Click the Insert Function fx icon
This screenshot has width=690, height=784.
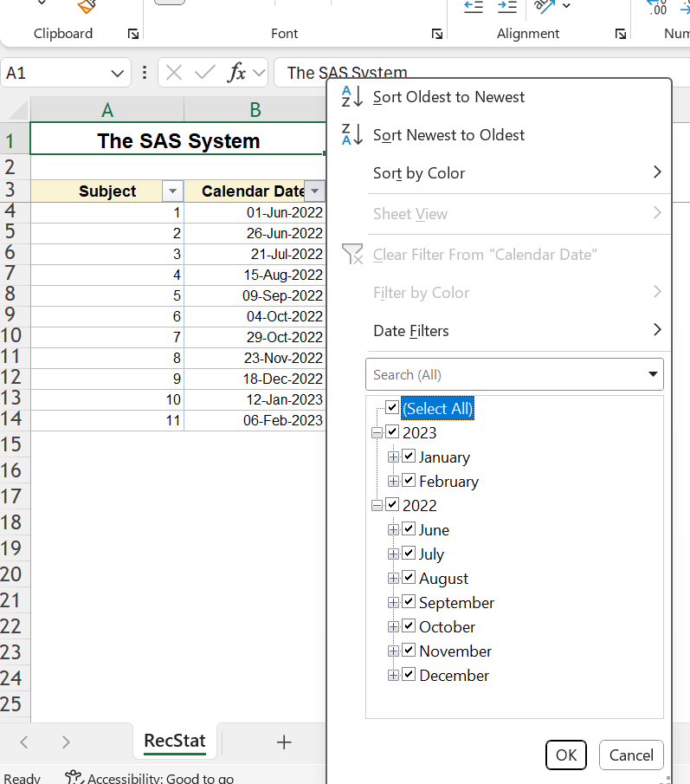[236, 73]
